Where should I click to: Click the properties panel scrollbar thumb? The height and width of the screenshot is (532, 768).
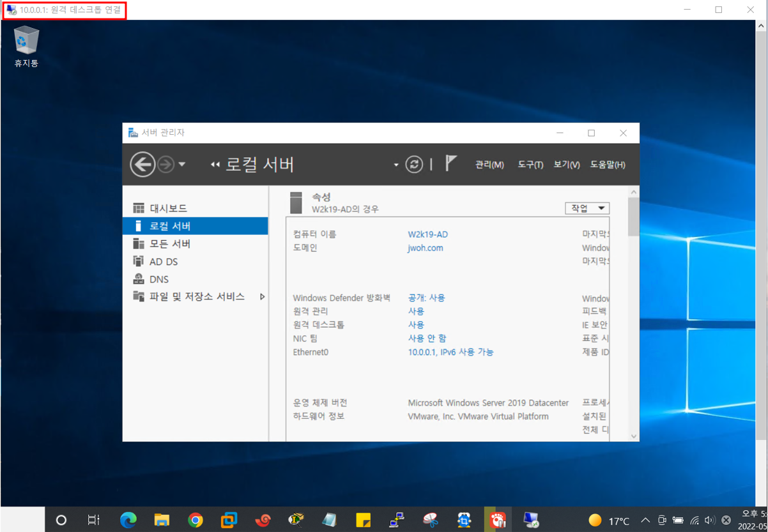pyautogui.click(x=634, y=217)
